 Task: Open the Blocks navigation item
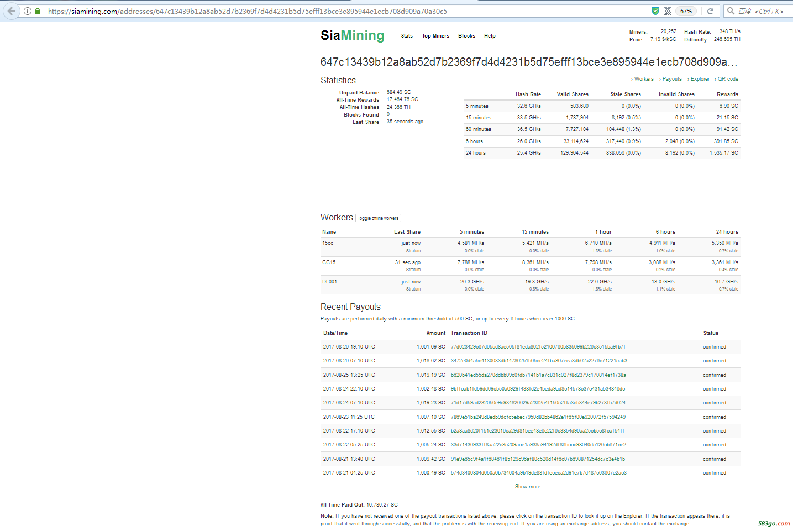click(x=466, y=36)
